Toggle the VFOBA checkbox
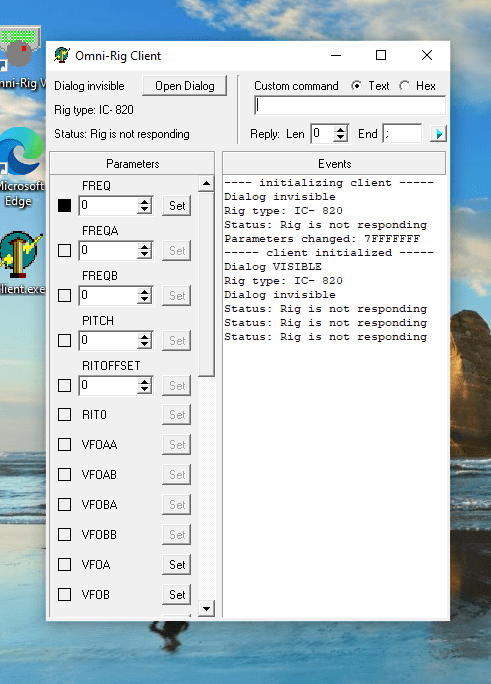Viewport: 491px width, 684px height. click(65, 505)
